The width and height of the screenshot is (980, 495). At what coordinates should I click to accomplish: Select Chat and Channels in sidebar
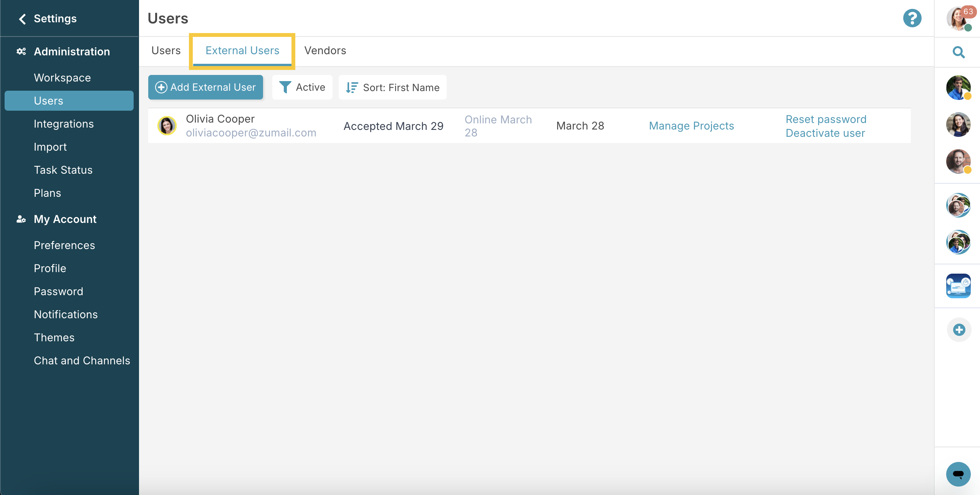(82, 360)
